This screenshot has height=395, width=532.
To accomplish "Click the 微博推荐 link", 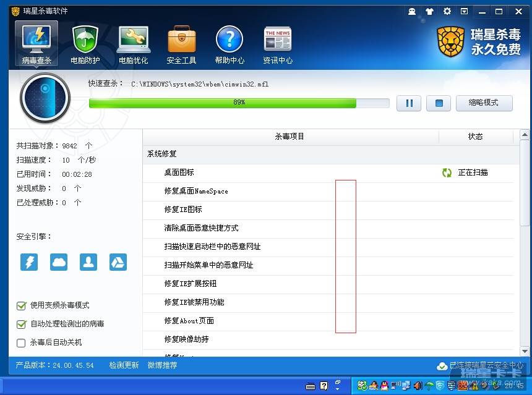I will (x=162, y=365).
